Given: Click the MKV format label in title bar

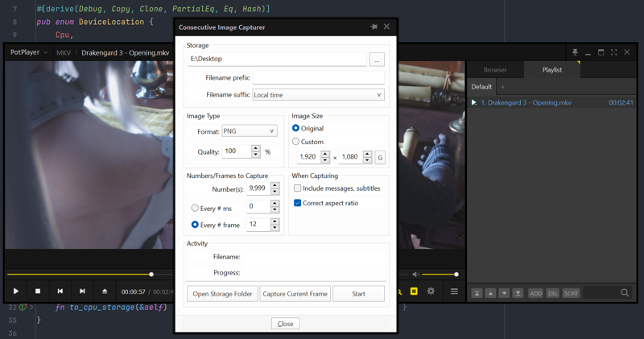Looking at the screenshot, I should 64,52.
